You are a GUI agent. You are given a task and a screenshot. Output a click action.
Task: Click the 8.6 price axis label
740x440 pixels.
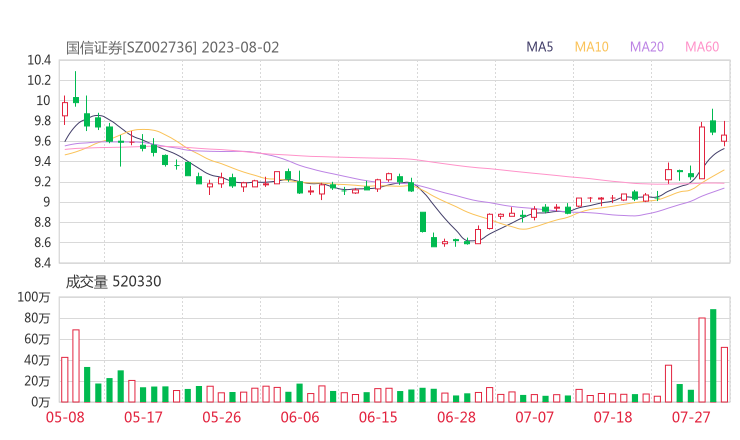pos(42,243)
